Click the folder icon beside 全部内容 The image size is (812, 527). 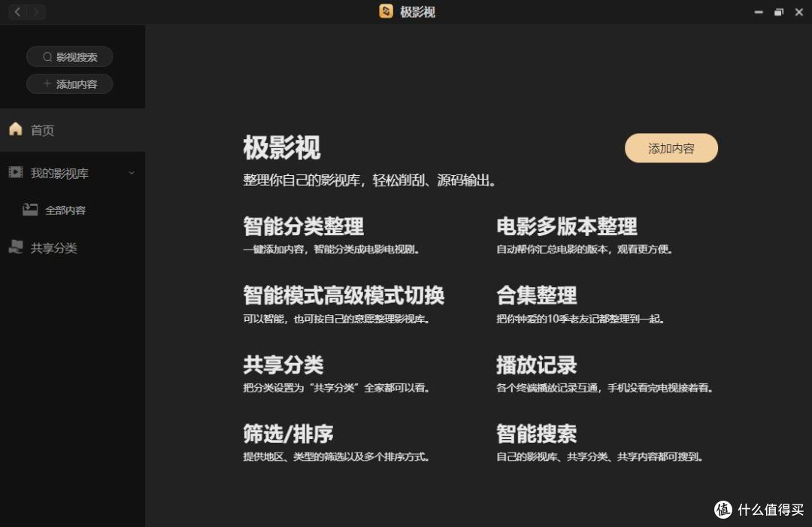point(30,210)
